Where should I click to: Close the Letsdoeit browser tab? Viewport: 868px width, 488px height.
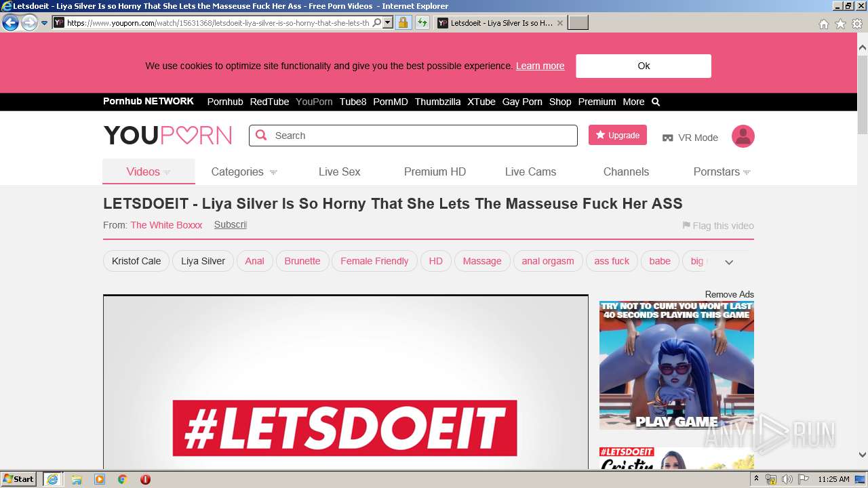[559, 23]
